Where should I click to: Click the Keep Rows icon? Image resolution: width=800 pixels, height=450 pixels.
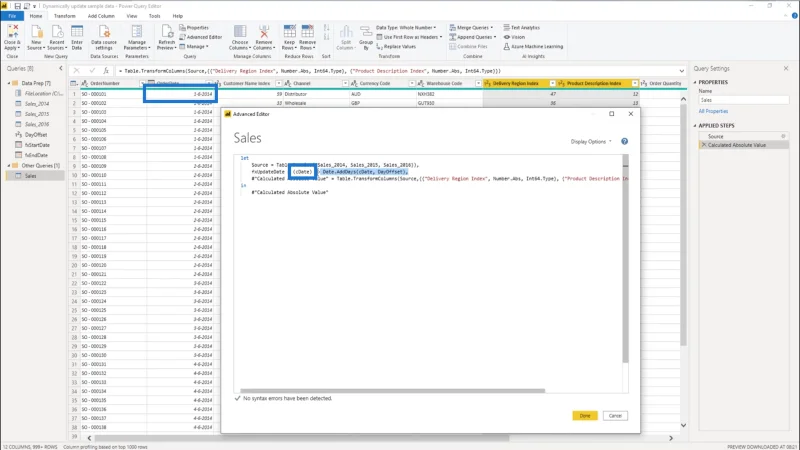(289, 37)
